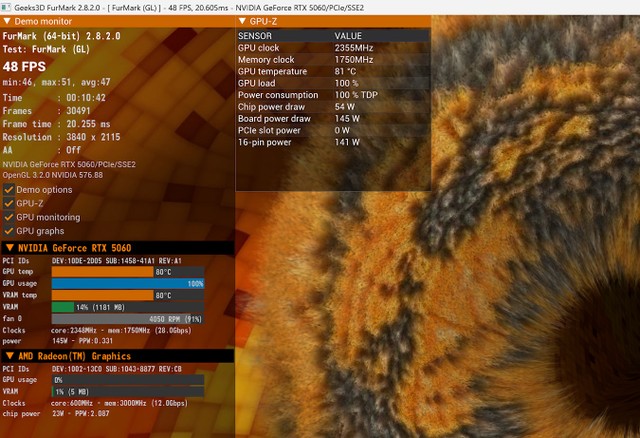Click the fan 0 4050 RPM bar
Screen dimensions: 640x438
[128, 319]
